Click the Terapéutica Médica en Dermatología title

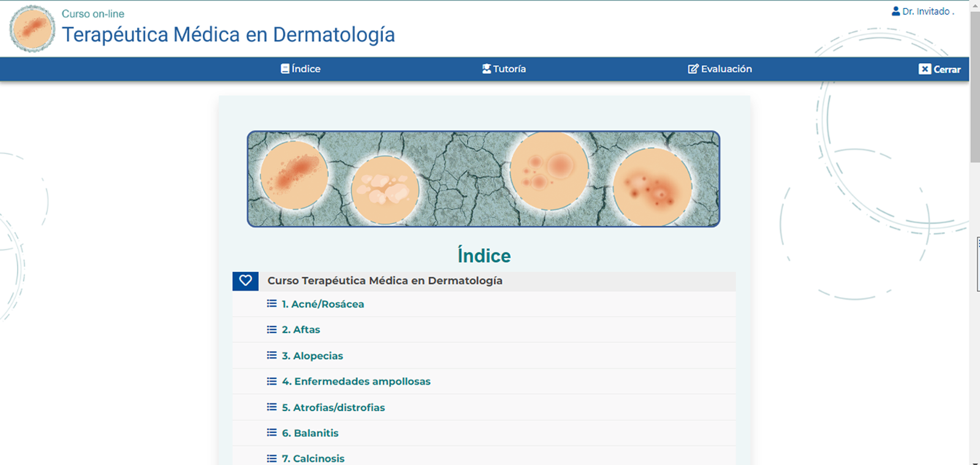coord(228,35)
